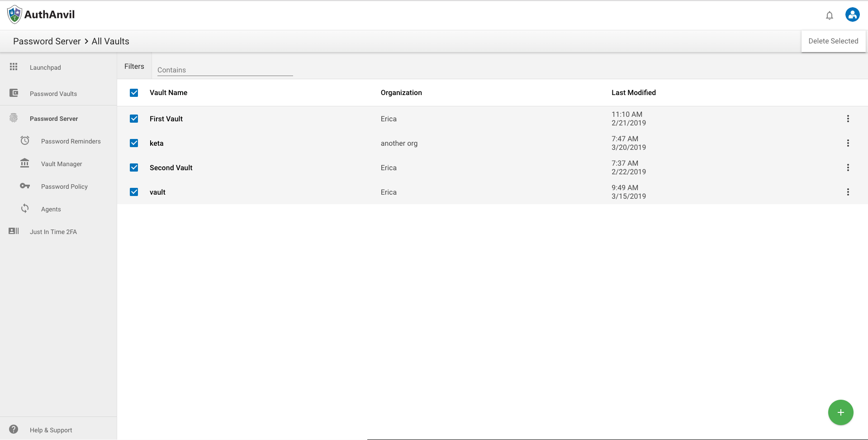Sort by Organization column header
868x440 pixels.
(x=401, y=92)
